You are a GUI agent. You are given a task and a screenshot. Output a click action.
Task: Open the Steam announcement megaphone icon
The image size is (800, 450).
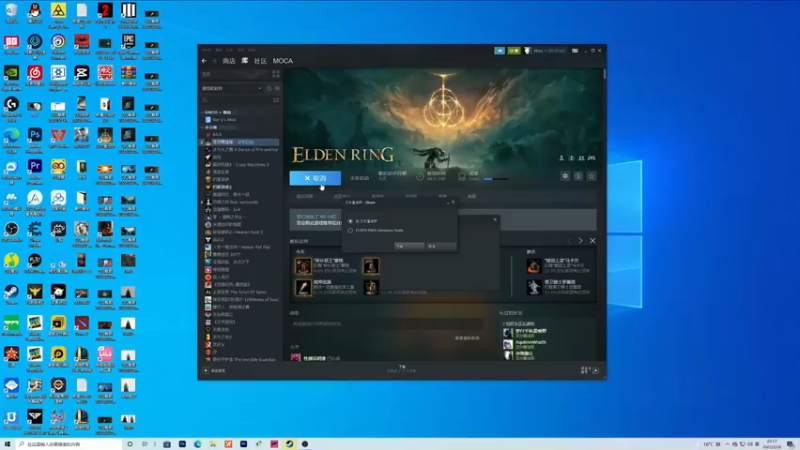499,51
